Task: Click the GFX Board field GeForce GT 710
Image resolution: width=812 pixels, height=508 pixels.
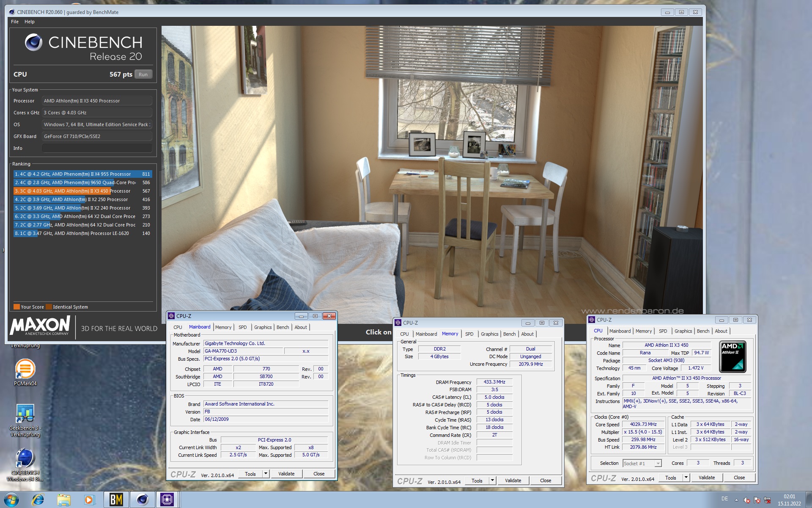Action: (97, 136)
